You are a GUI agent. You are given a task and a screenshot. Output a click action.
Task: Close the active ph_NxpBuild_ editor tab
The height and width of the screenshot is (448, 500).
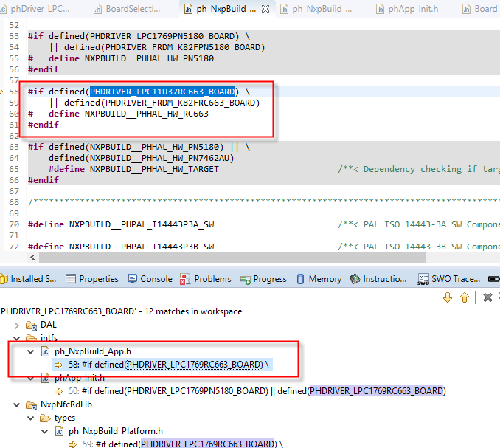pos(265,9)
